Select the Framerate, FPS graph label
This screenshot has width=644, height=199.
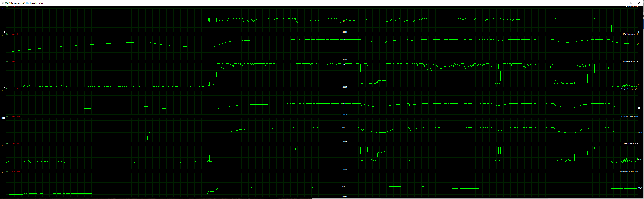(x=632, y=6)
